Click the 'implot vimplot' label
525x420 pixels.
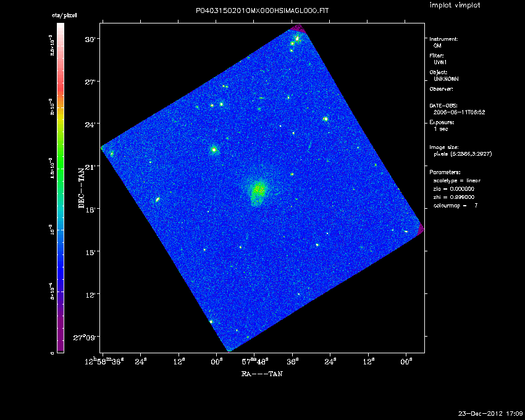pyautogui.click(x=455, y=5)
